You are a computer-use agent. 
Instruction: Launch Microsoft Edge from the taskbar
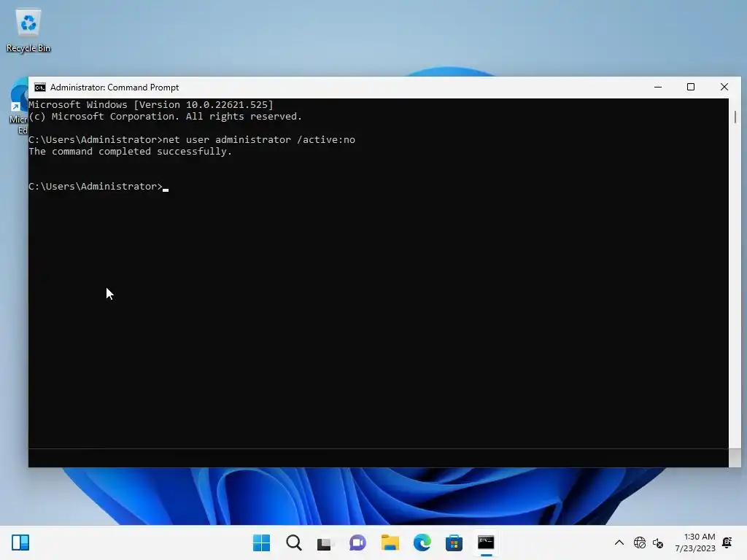pos(422,542)
